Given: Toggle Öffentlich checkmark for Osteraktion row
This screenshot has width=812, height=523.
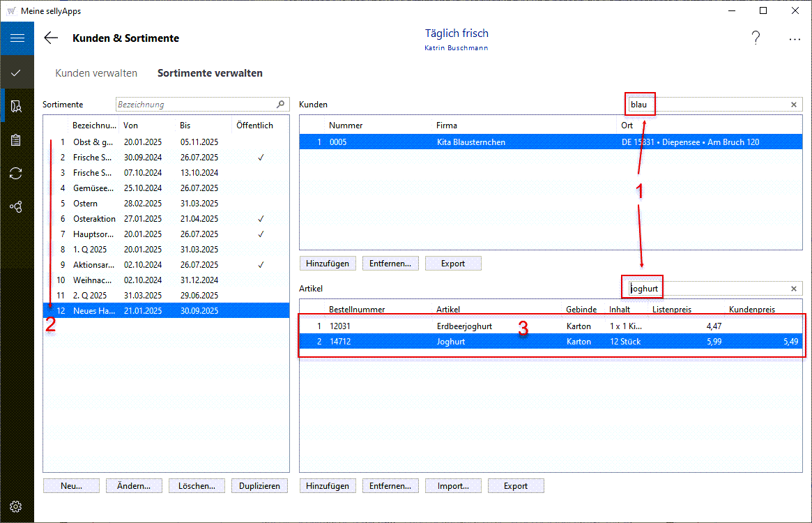Looking at the screenshot, I should coord(260,219).
